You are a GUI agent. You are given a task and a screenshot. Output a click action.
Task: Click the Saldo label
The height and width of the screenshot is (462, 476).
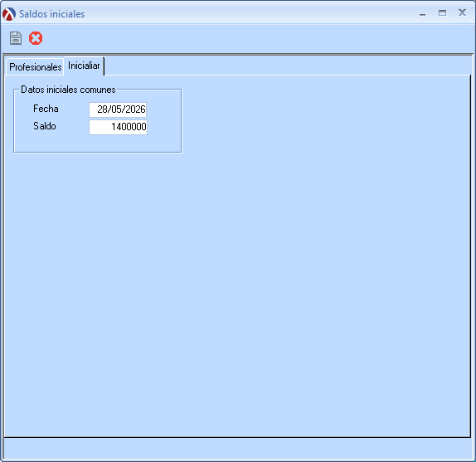click(x=45, y=126)
